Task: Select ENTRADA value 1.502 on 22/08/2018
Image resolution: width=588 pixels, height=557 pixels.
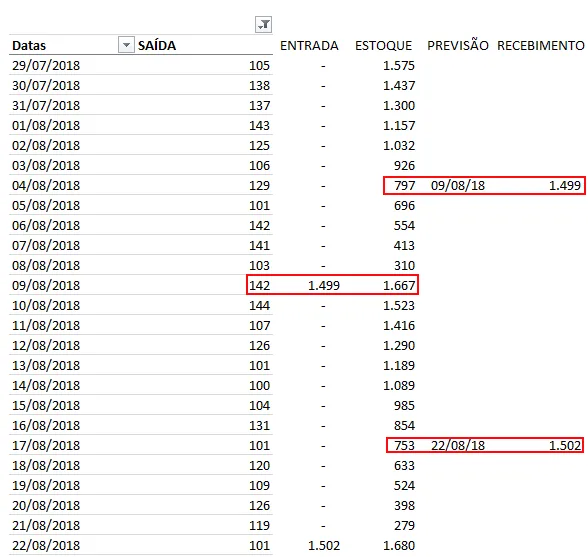Action: [324, 545]
